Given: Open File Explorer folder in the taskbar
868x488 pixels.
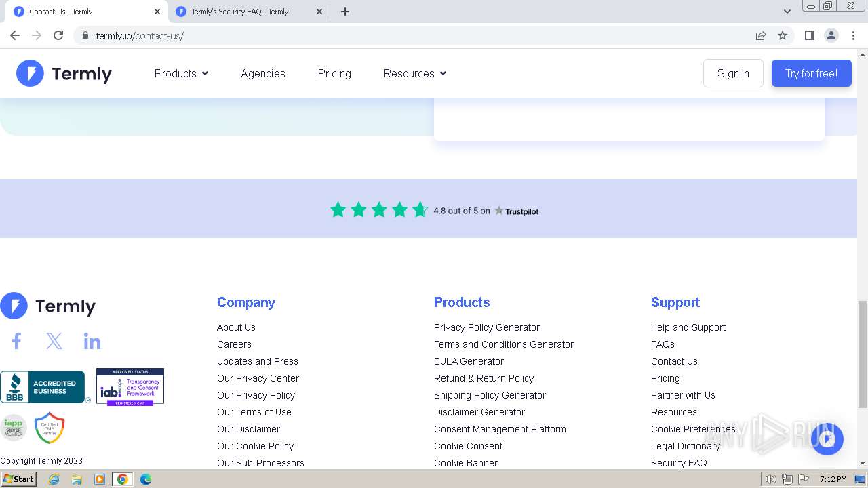Looking at the screenshot, I should [x=77, y=479].
